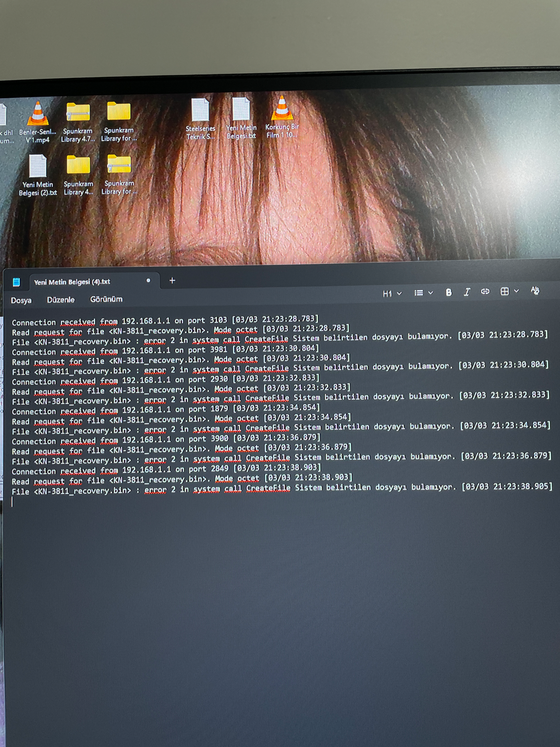Click Read request line stamped 21:23:32.833
The image size is (560, 747).
(181, 389)
